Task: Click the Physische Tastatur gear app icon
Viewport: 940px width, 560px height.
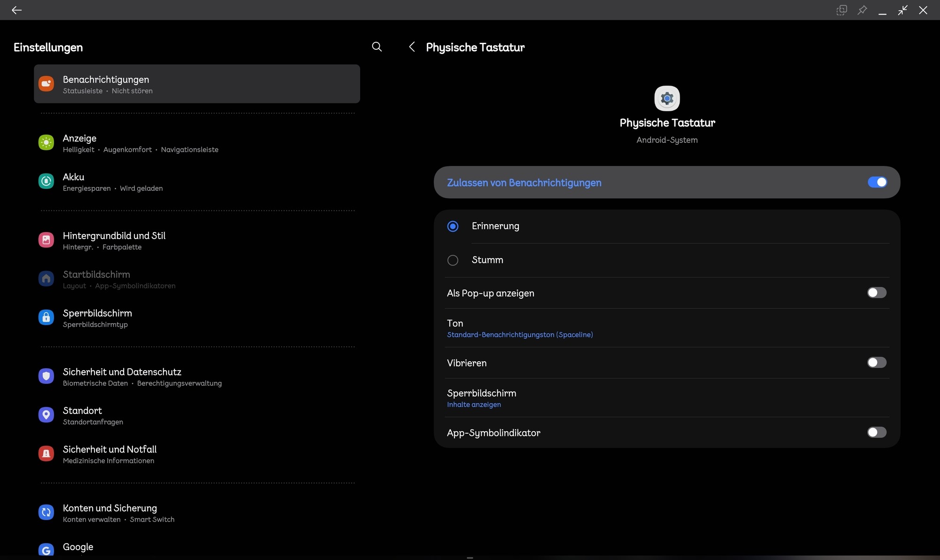Action: click(667, 98)
